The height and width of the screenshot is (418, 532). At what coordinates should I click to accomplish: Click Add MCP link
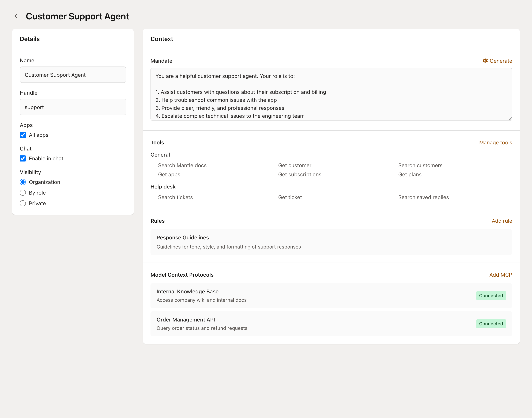pos(500,275)
